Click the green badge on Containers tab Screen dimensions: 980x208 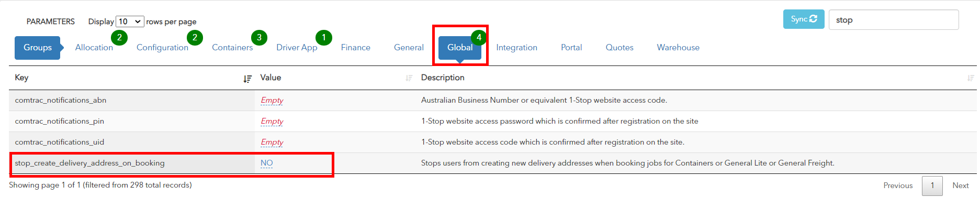259,37
